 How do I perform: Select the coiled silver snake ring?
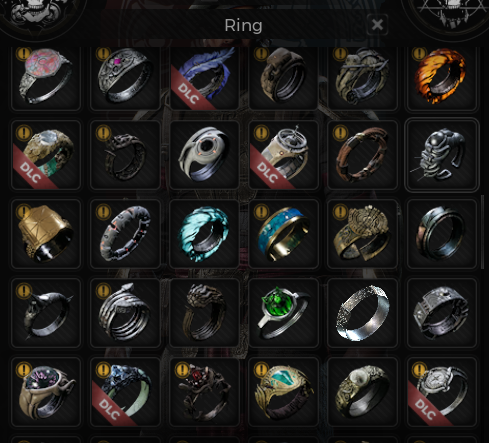[125, 313]
